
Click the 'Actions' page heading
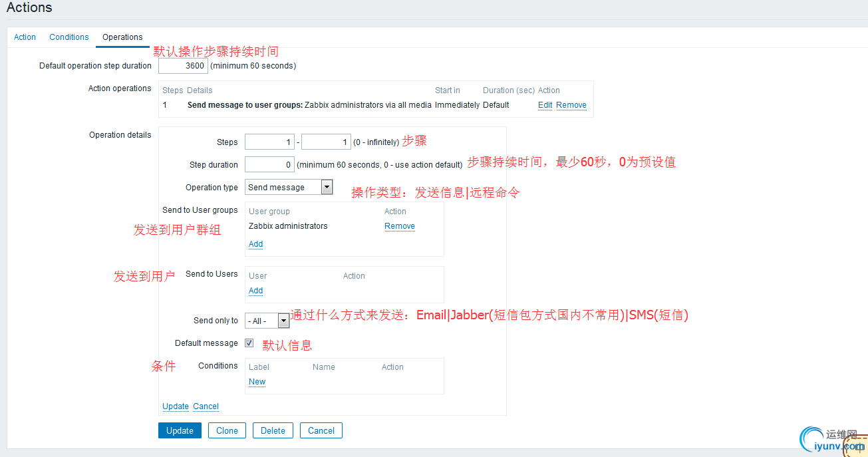[29, 8]
